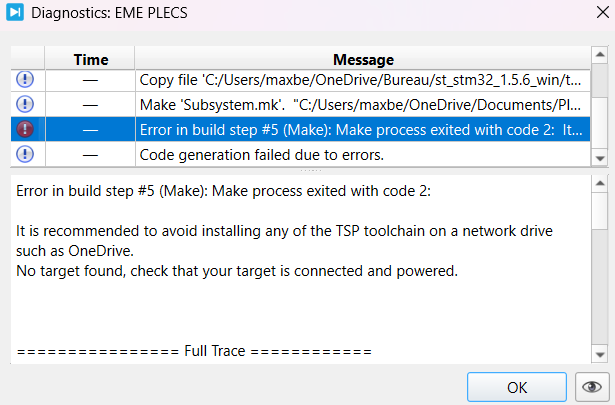615x405 pixels.
Task: Click info icon beside Code generation failed
Action: [26, 154]
